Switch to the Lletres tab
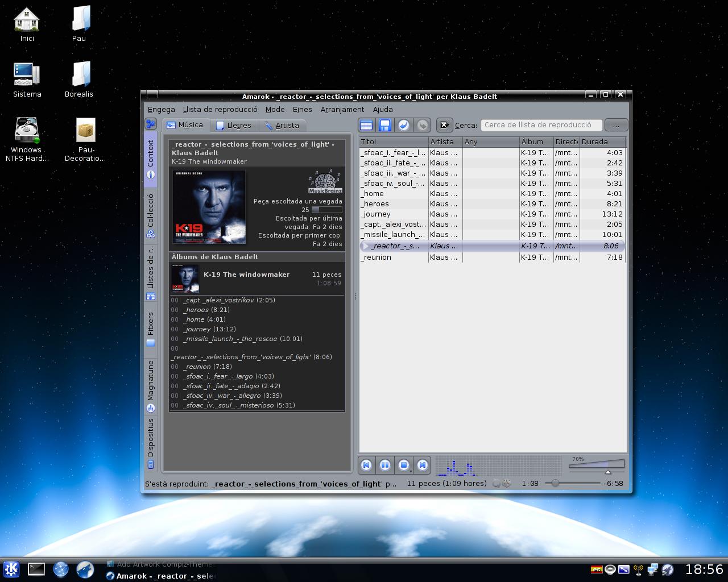The height and width of the screenshot is (582, 728). (234, 125)
